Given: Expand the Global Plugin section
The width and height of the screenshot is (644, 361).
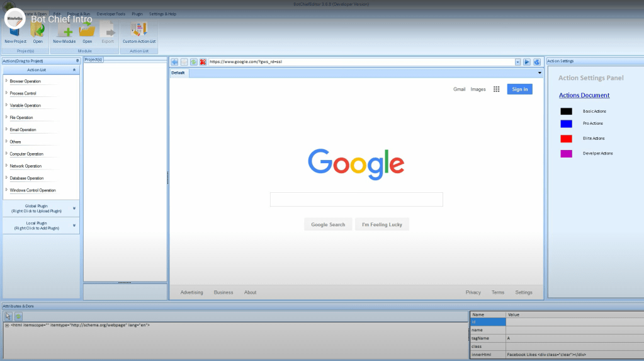Looking at the screenshot, I should coord(74,208).
